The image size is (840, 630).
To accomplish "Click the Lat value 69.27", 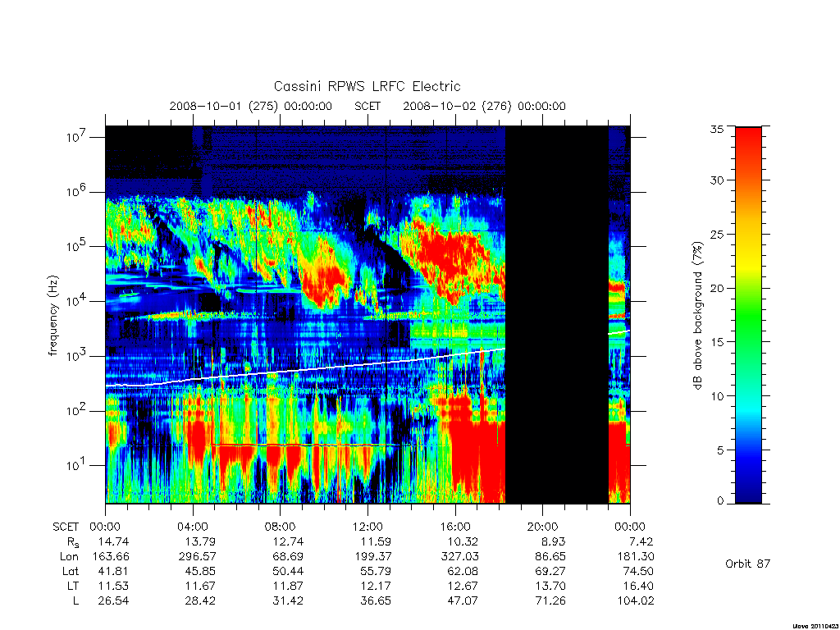I will tap(550, 571).
